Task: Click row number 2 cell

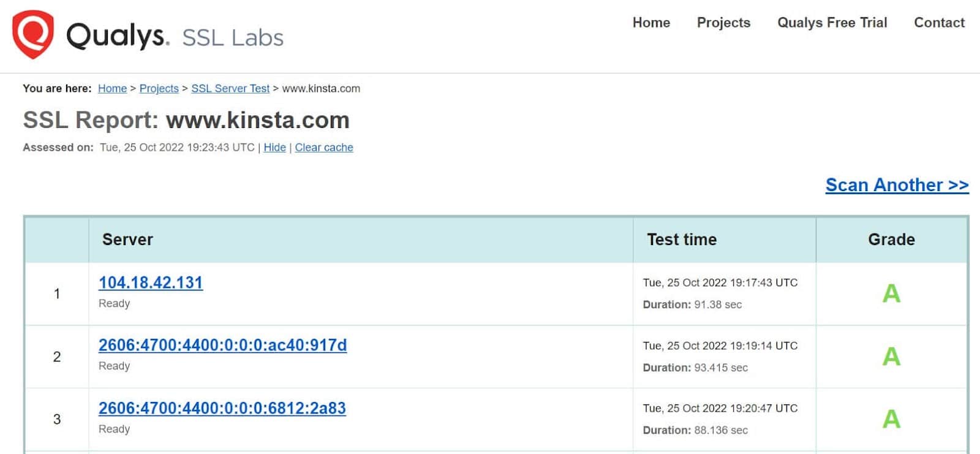Action: pos(57,357)
